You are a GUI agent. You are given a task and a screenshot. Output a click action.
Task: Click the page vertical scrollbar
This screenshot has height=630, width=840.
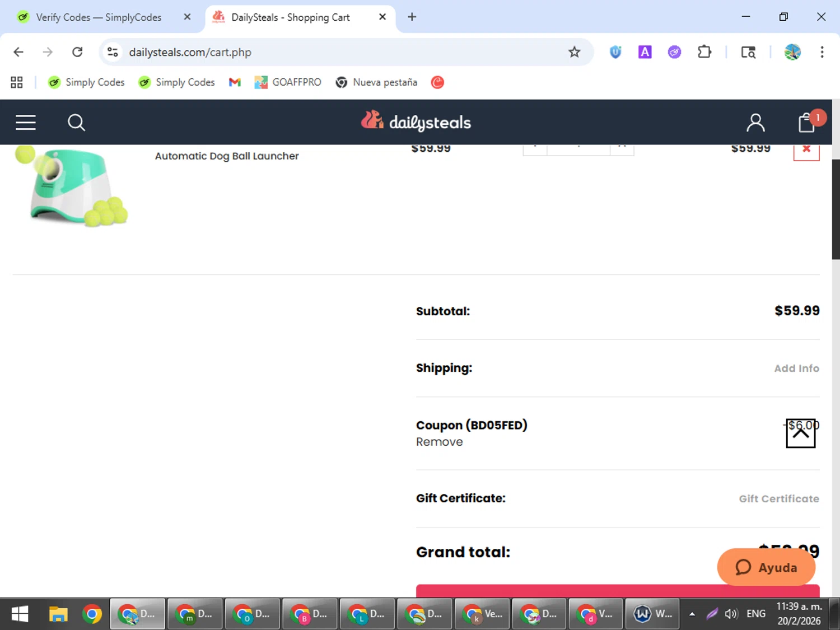click(836, 208)
